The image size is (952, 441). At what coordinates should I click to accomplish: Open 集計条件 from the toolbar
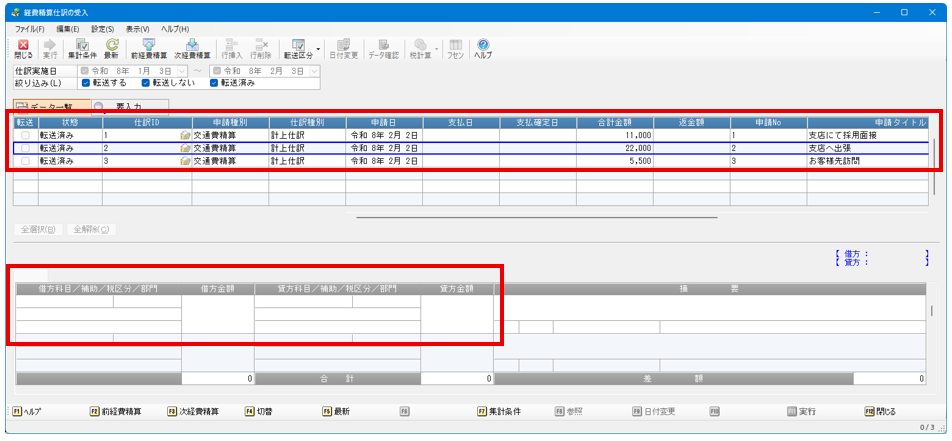[82, 49]
